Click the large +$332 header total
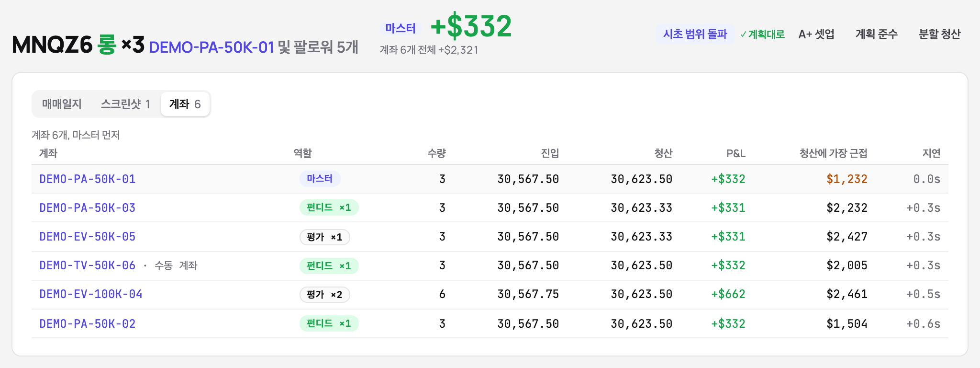 pos(471,26)
